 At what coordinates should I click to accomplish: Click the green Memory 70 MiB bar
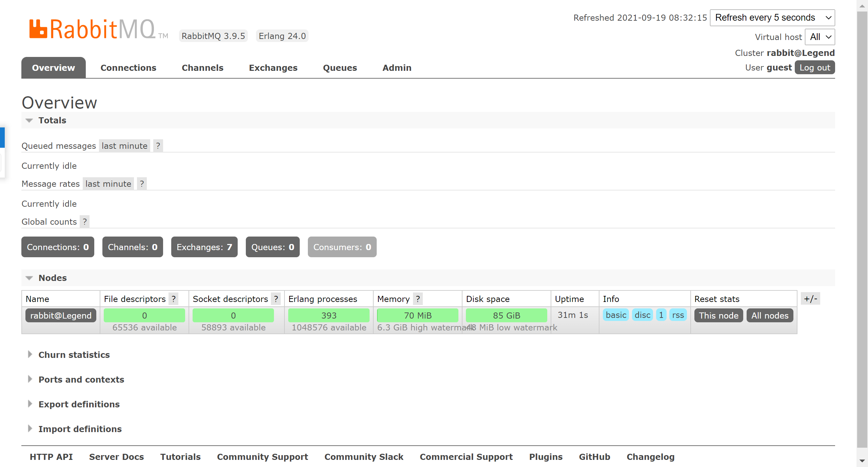[x=418, y=316]
